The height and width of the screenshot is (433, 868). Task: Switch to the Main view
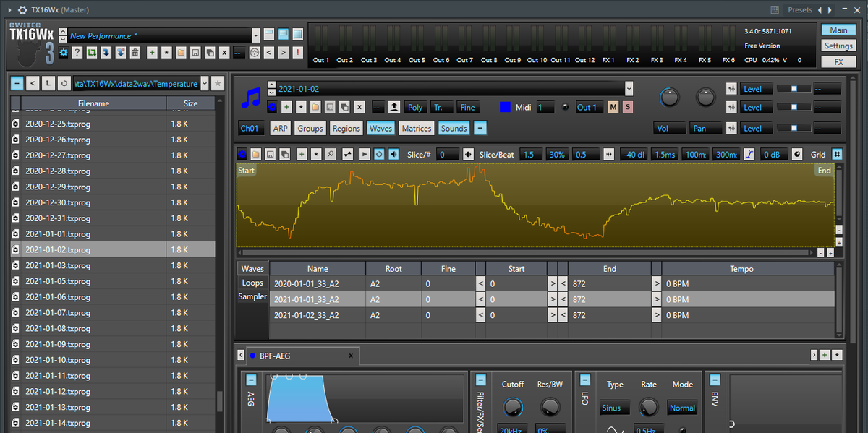[838, 30]
